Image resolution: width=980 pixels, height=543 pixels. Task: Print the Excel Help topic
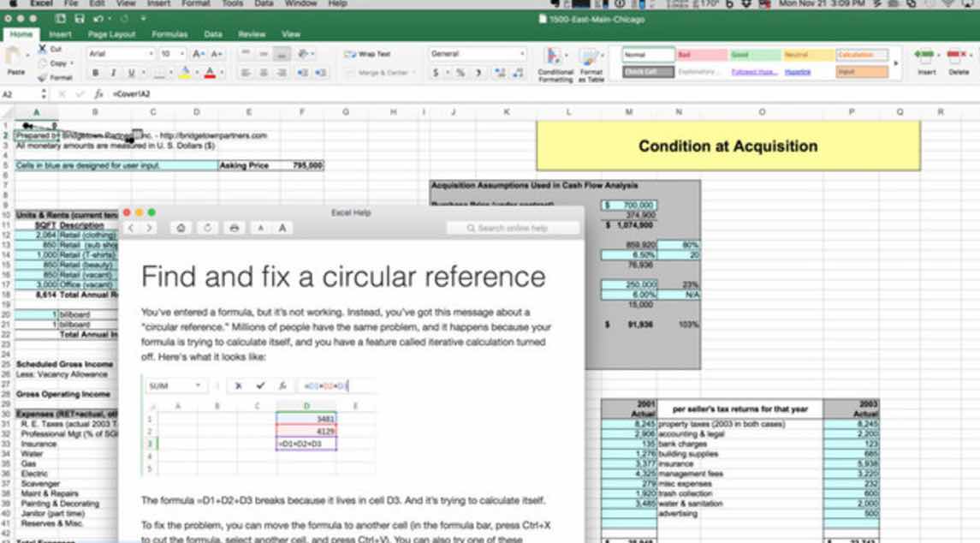click(x=234, y=229)
